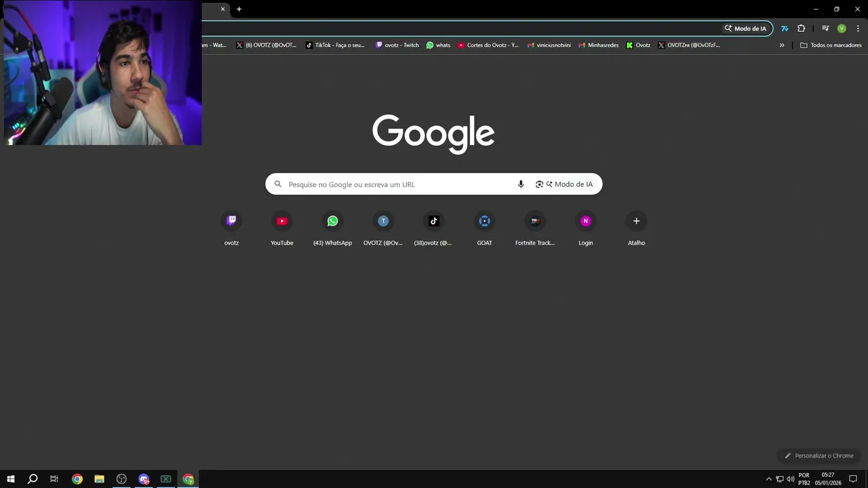The image size is (868, 488).
Task: Click Modo de IA in address bar
Action: click(745, 28)
